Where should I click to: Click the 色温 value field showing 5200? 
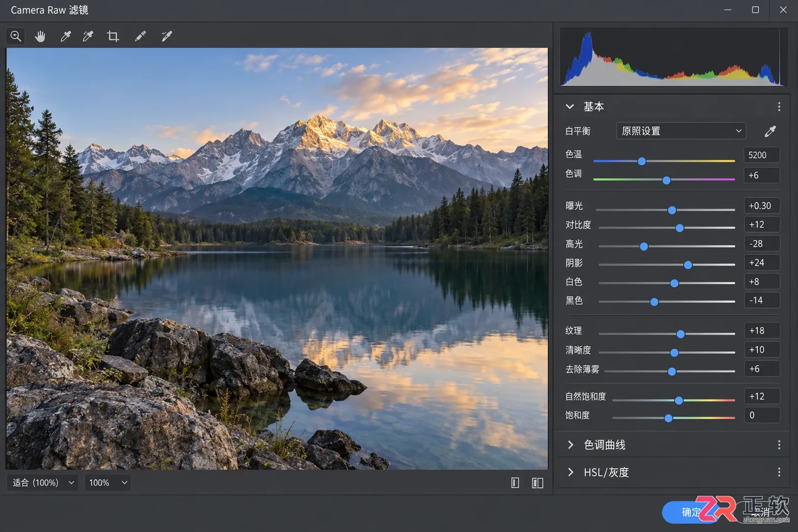pyautogui.click(x=762, y=155)
